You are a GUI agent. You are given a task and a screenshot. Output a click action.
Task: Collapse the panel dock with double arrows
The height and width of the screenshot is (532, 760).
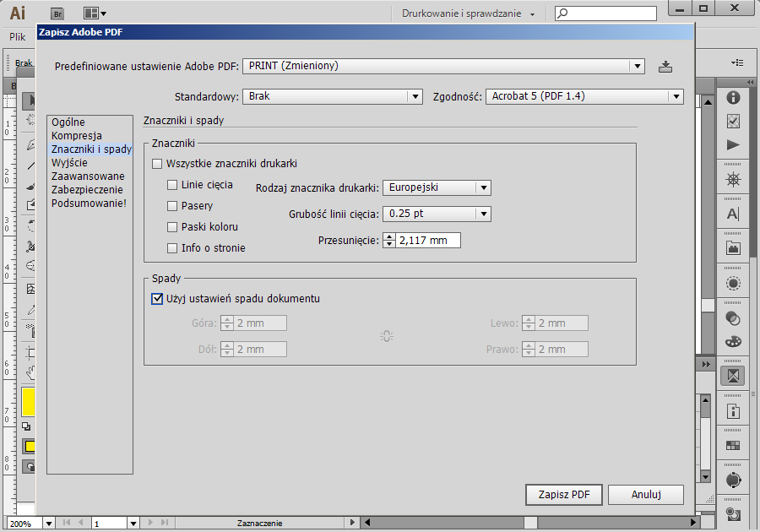pyautogui.click(x=751, y=83)
